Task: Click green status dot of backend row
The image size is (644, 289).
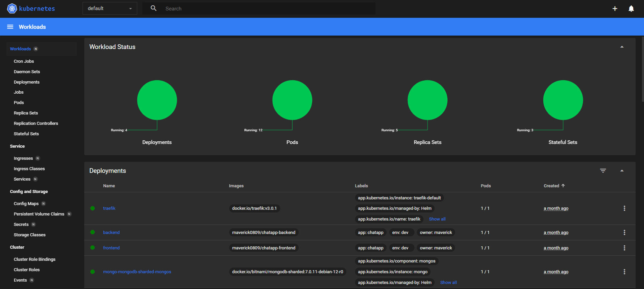Action: tap(93, 232)
